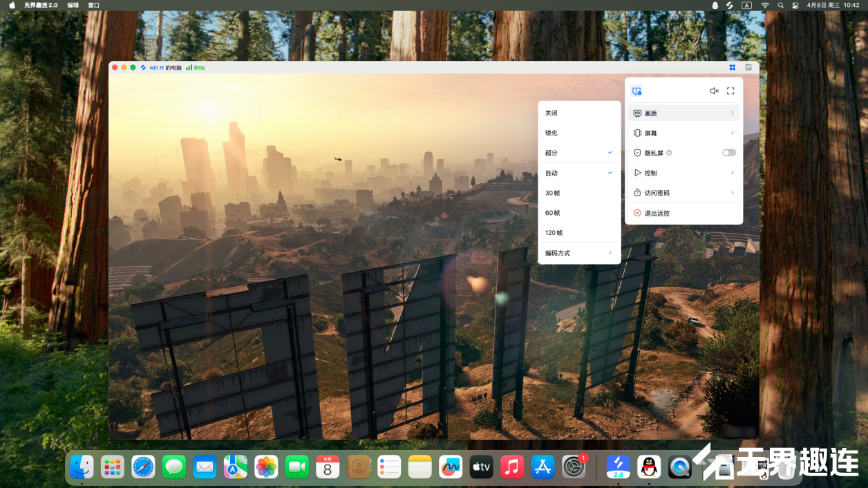Open the grid menu icon in title bar
Image resolution: width=868 pixels, height=488 pixels.
click(732, 68)
